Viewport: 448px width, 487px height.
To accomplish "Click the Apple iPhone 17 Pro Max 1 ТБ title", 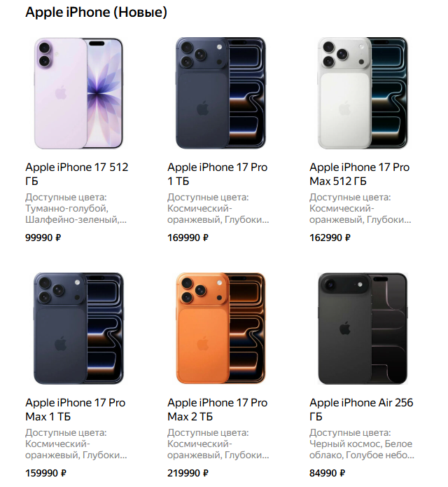I will point(76,409).
